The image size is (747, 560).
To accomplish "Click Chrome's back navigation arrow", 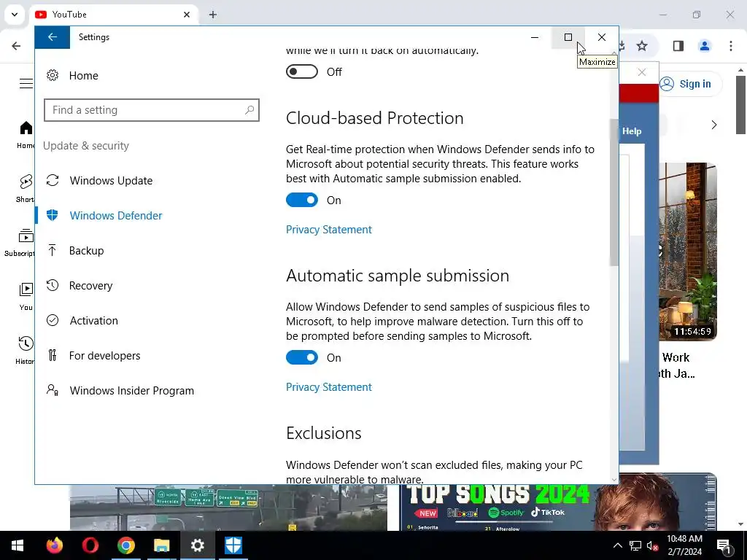I will pos(16,46).
